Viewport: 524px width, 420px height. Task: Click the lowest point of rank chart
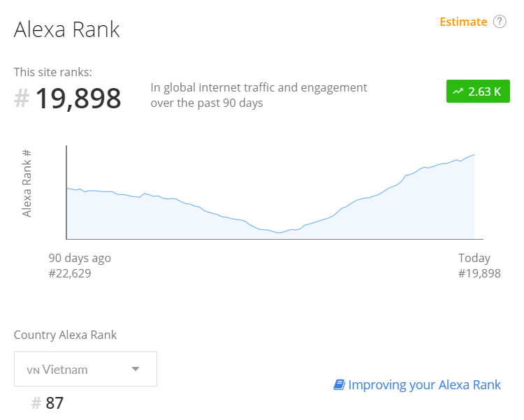click(x=278, y=233)
